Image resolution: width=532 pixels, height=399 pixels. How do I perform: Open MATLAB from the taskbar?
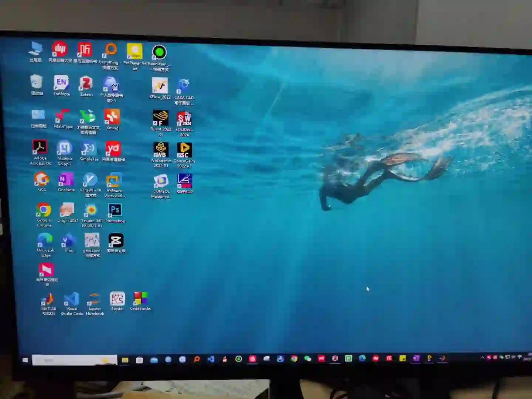(x=442, y=358)
